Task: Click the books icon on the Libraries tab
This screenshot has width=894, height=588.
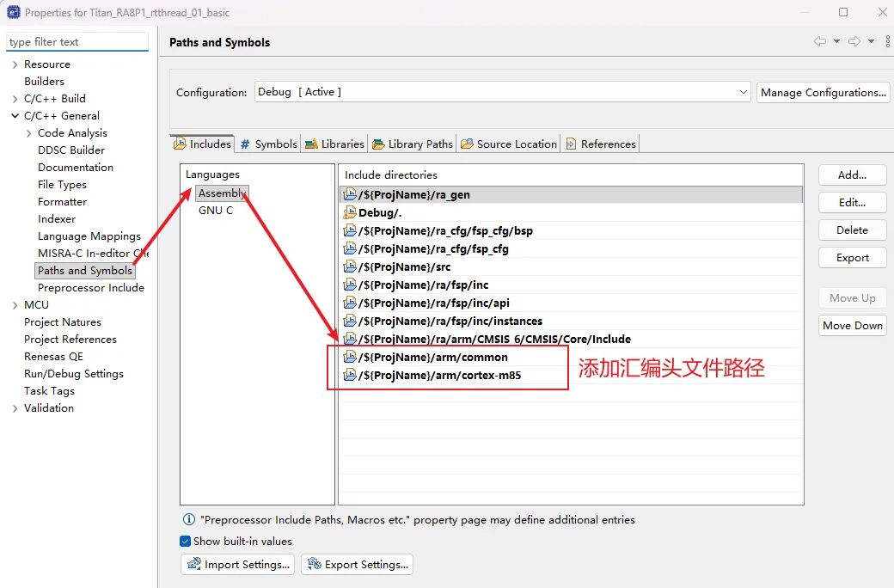Action: pos(313,144)
